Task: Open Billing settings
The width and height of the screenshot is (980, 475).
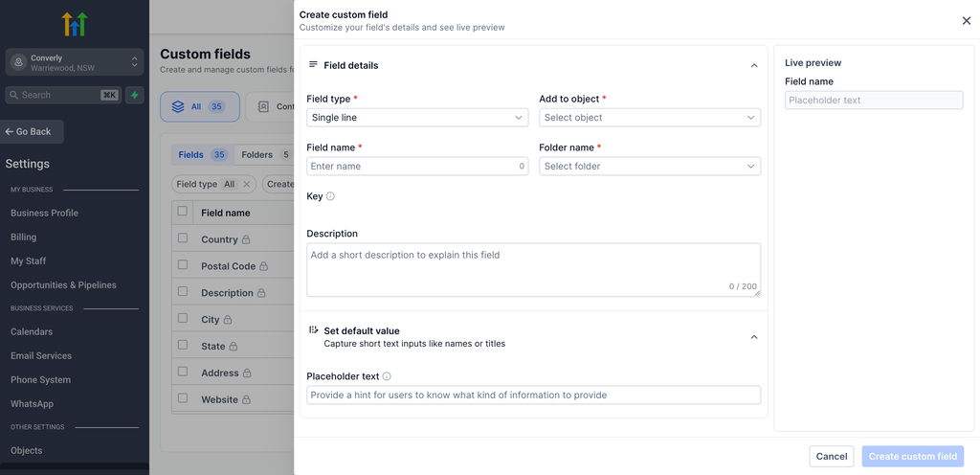Action: (x=23, y=237)
